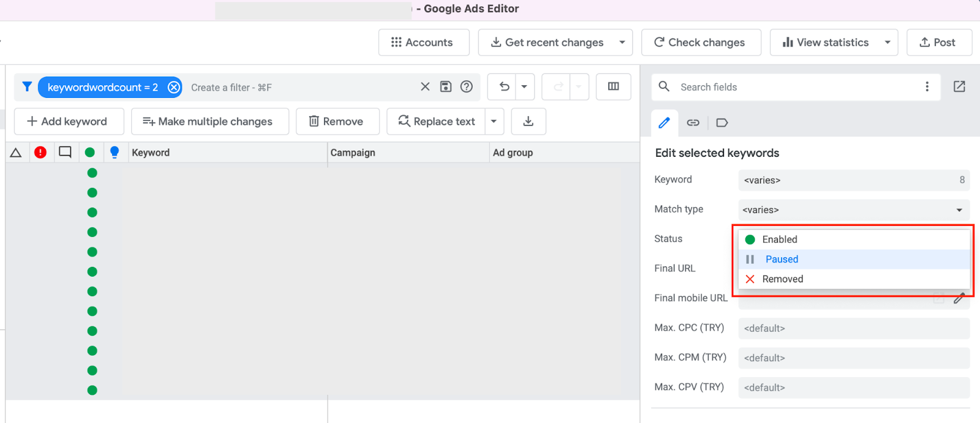
Task: Click the undo arrow button
Action: coord(504,87)
